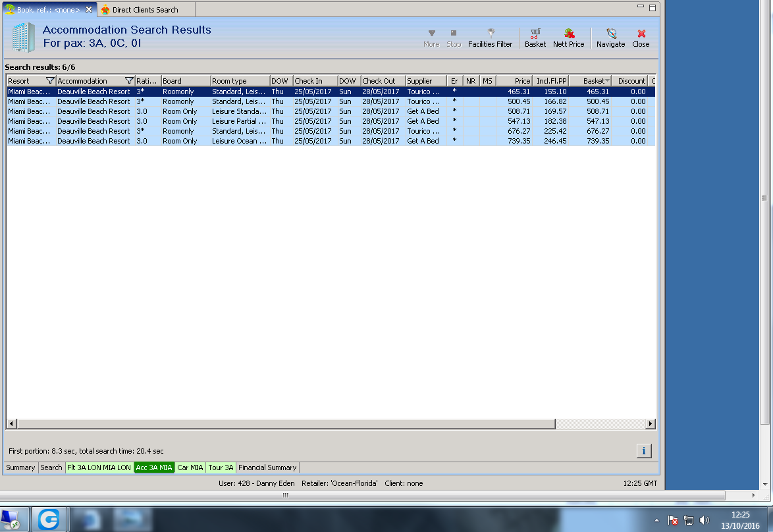Open the Tour 3A tab
773x532 pixels.
[221, 467]
